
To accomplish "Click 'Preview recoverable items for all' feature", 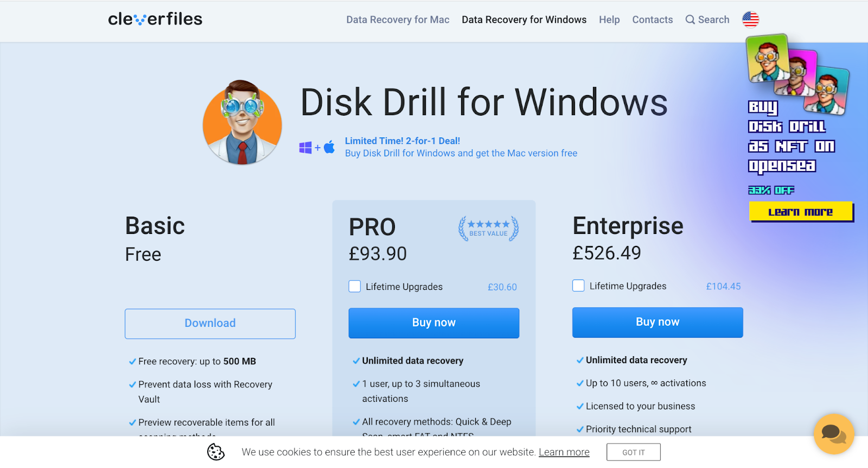I will click(207, 422).
